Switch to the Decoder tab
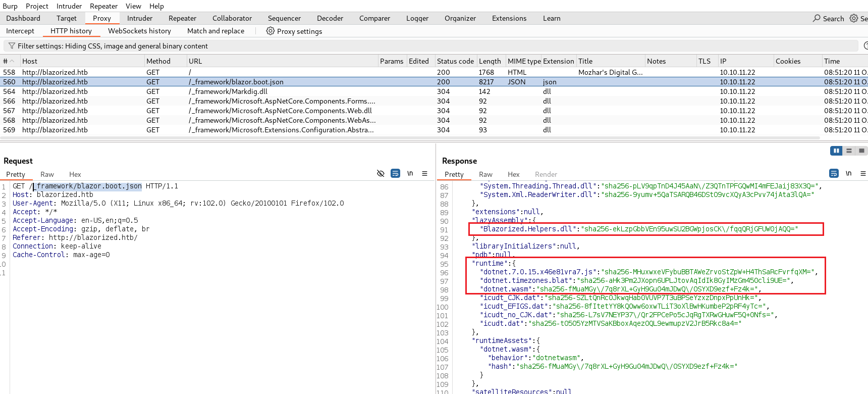 point(330,18)
